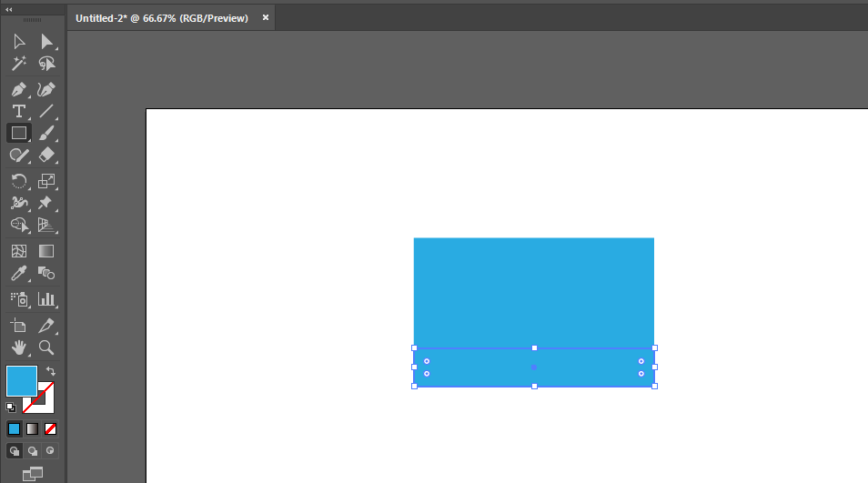Enable Draw Behind mode

coord(33,451)
